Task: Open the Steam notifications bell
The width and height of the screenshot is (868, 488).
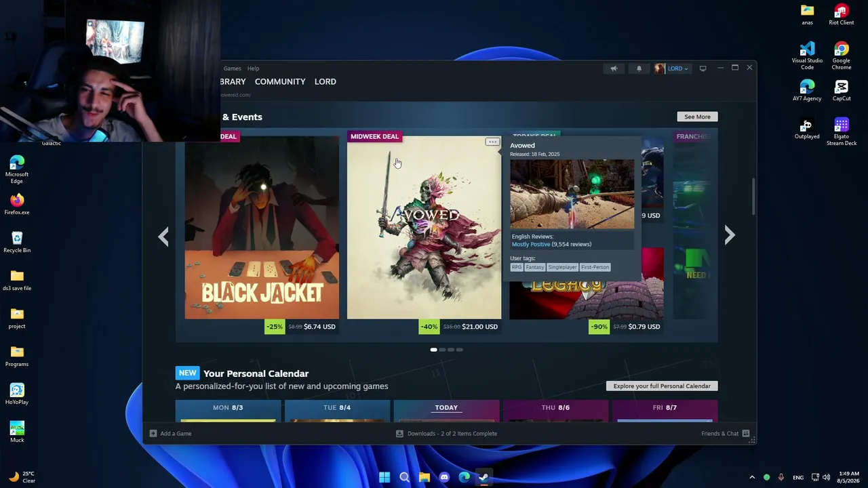Action: coord(639,68)
